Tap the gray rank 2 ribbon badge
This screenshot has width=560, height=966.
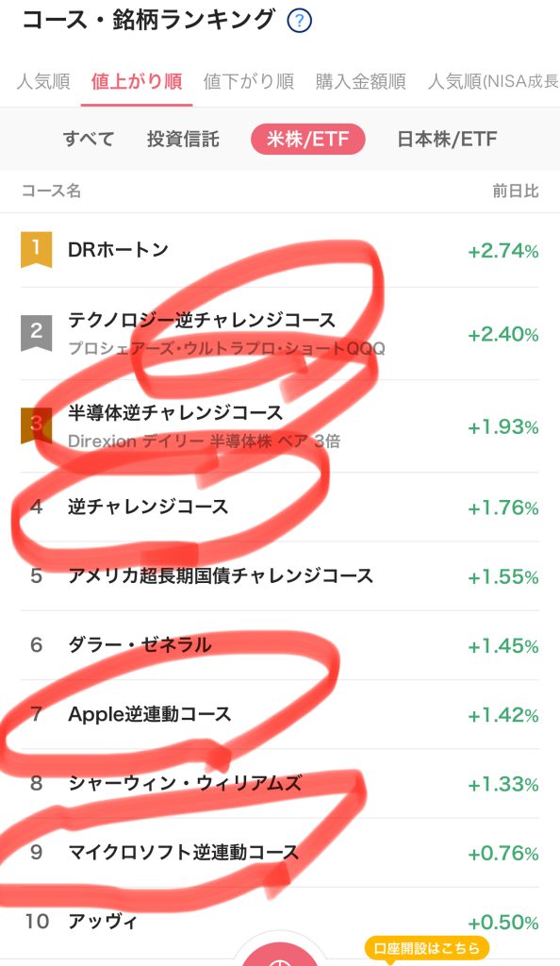coord(37,333)
